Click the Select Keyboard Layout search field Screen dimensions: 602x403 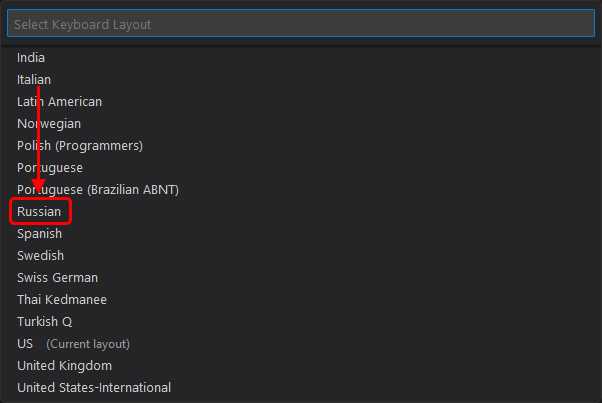(300, 24)
